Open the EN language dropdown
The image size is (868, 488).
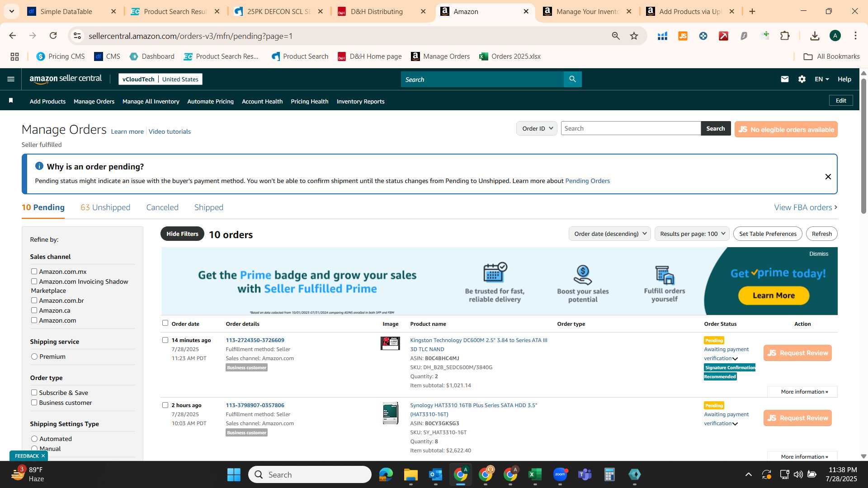[x=821, y=79]
